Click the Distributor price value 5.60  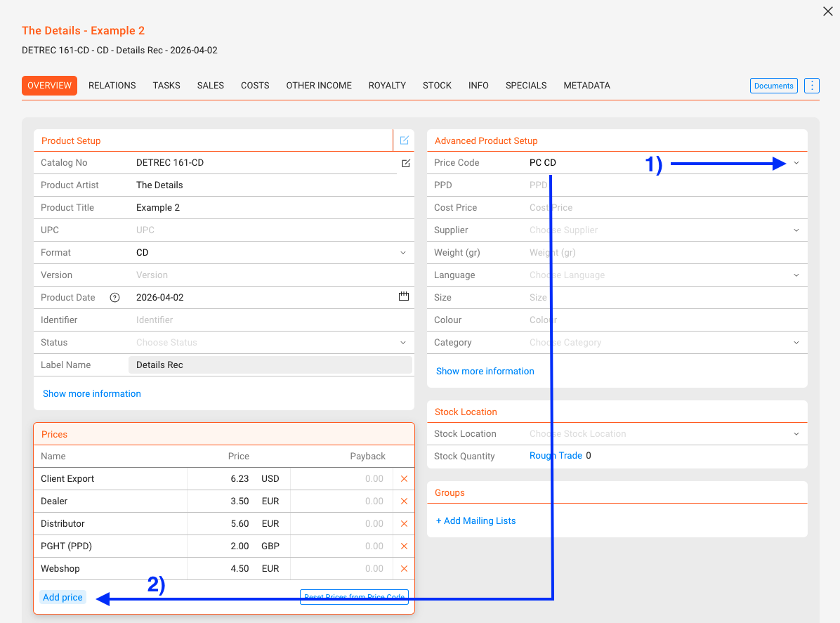click(239, 524)
